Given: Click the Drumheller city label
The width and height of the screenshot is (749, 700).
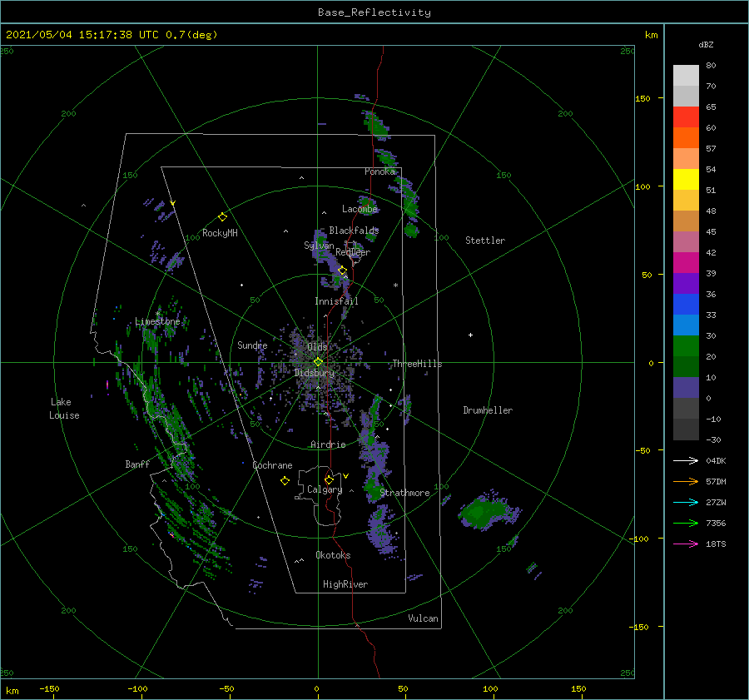Looking at the screenshot, I should click(488, 410).
